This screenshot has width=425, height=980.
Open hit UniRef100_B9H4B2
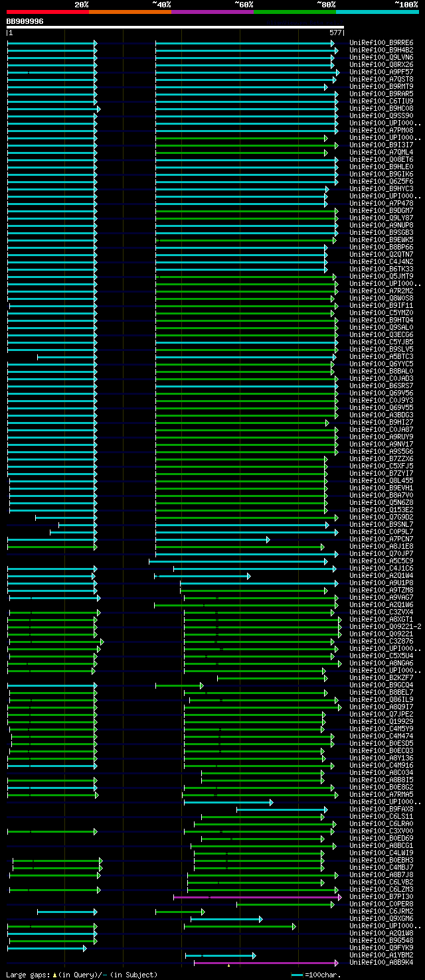[x=381, y=50]
